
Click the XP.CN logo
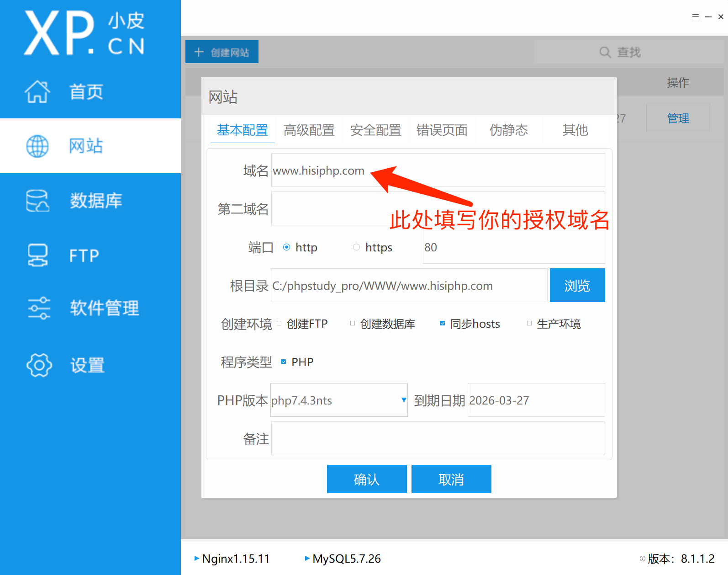(x=84, y=33)
